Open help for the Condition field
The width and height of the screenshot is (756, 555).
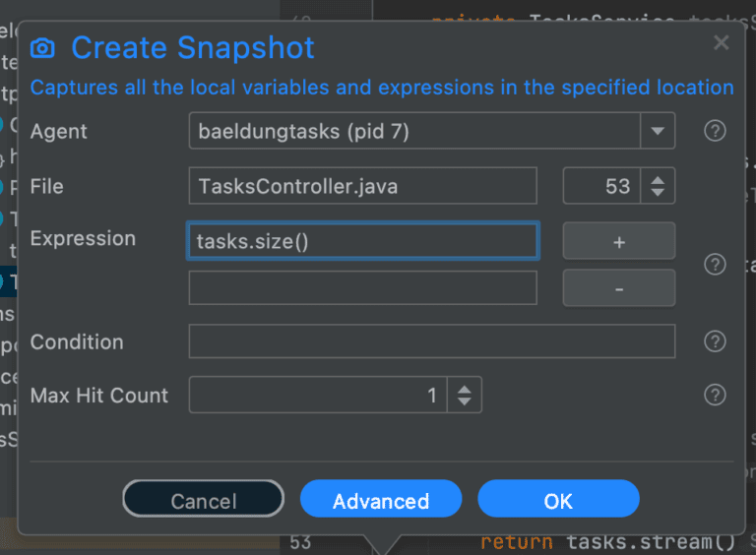coord(716,341)
